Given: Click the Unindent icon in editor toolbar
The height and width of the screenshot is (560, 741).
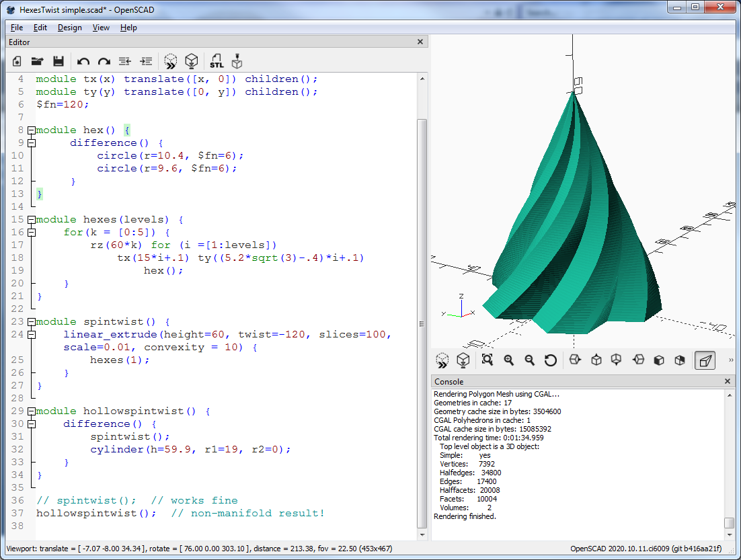Looking at the screenshot, I should pyautogui.click(x=124, y=61).
